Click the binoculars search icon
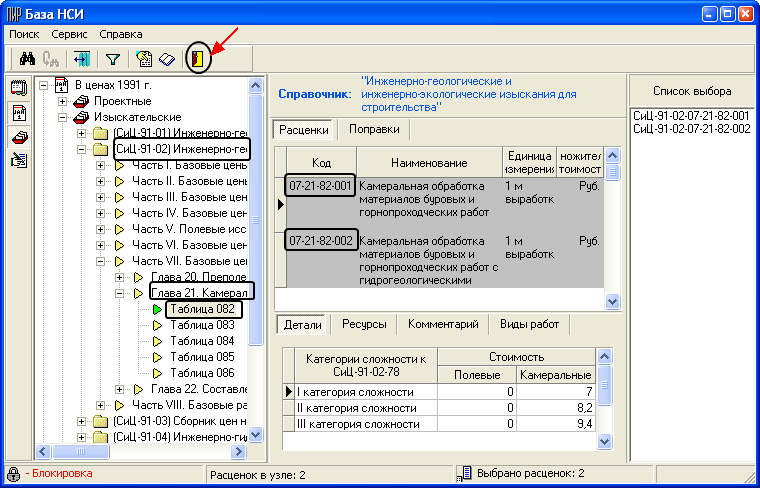This screenshot has width=760, height=488. coord(27,59)
